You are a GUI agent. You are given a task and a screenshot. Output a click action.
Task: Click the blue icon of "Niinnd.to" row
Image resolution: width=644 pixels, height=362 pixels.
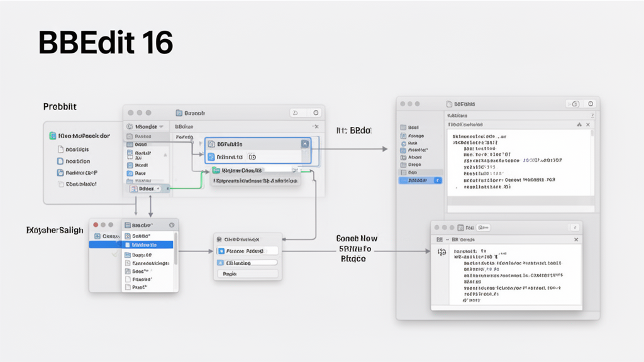(x=211, y=156)
